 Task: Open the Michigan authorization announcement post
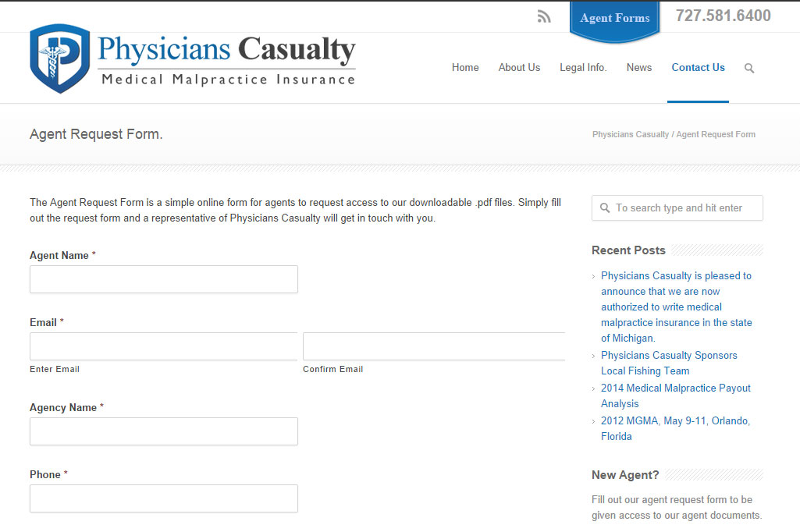[677, 307]
